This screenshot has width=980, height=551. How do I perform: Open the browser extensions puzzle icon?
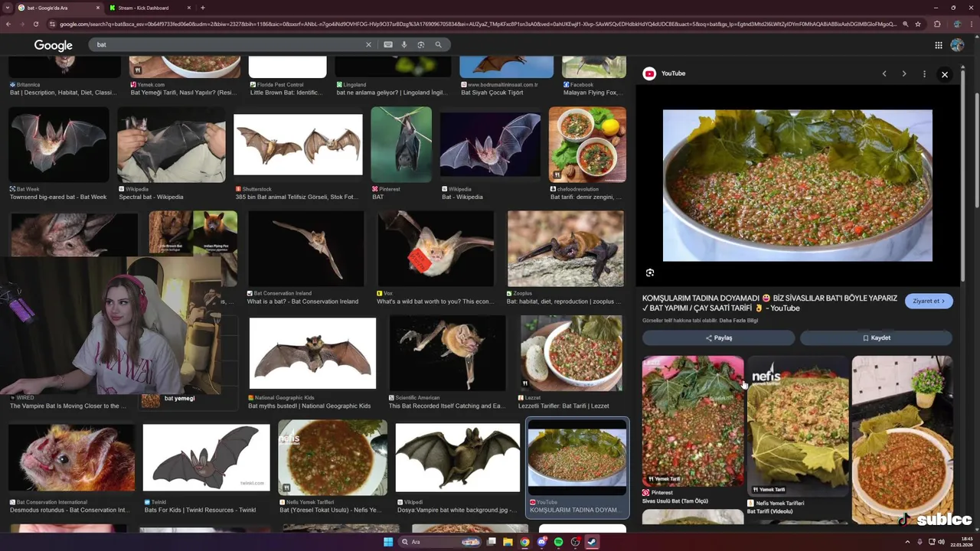coord(937,24)
